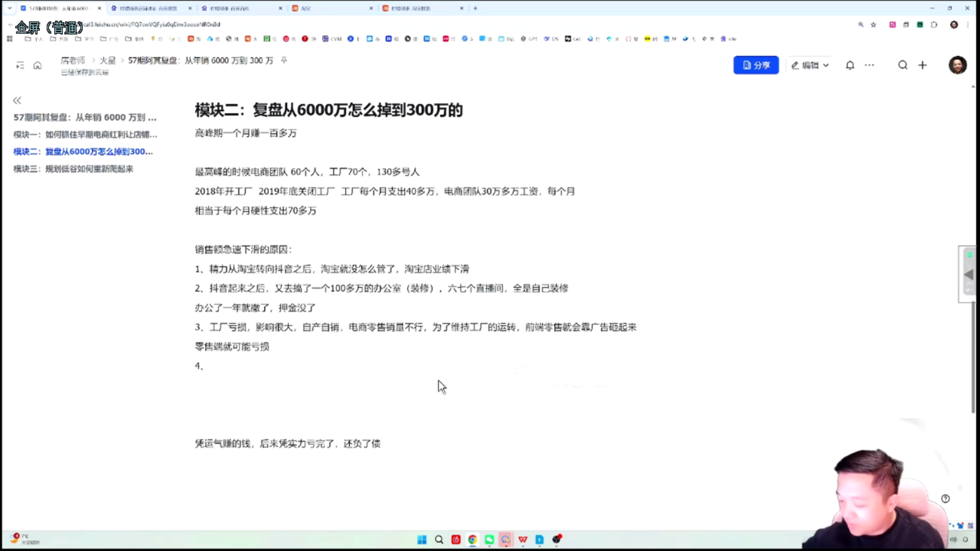This screenshot has height=551, width=980.
Task: Open the browser tab search dropdown arrow
Action: [x=9, y=9]
